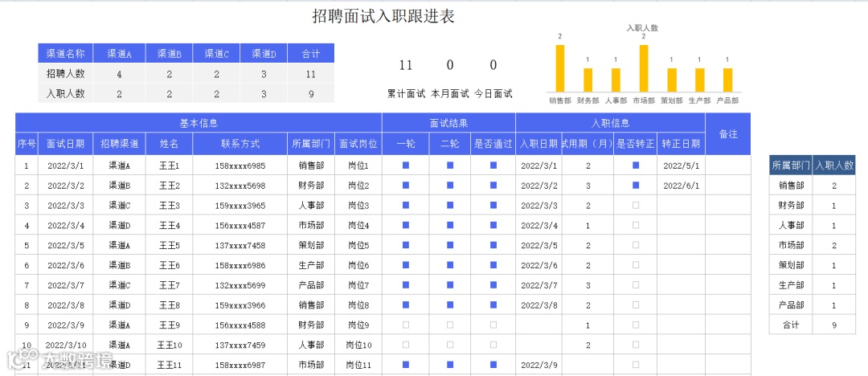The height and width of the screenshot is (376, 868).
Task: Select 生产部 cell in 王王6 row
Action: coord(311,265)
